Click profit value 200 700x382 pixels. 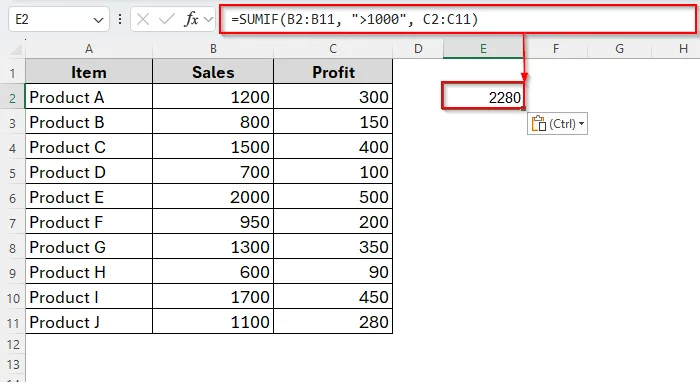(x=333, y=222)
